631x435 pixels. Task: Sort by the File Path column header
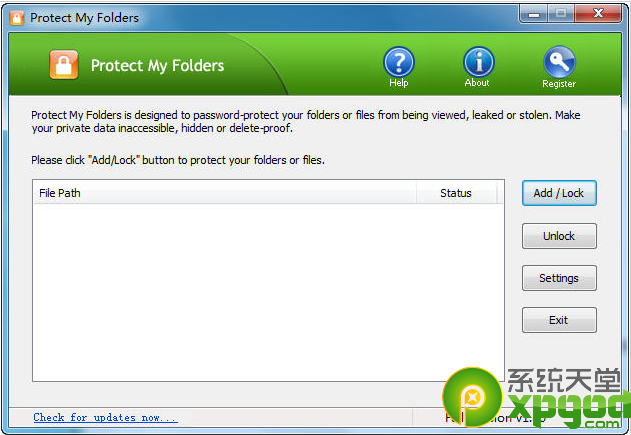[225, 193]
